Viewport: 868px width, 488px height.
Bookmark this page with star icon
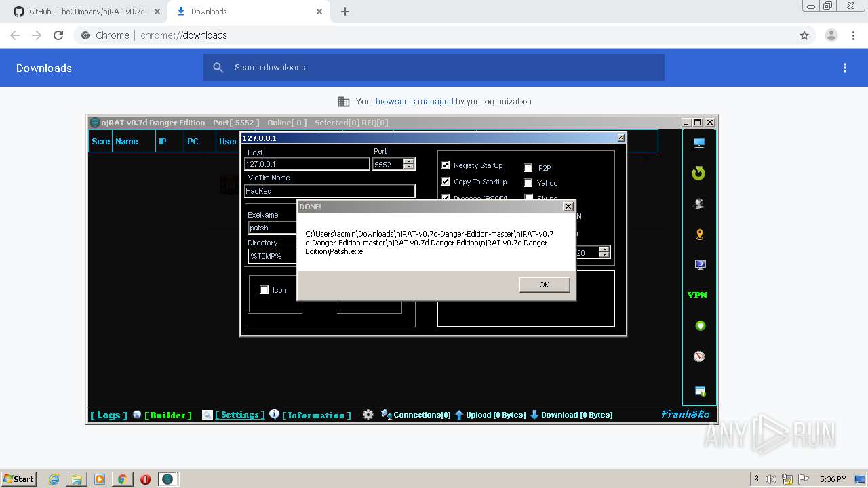[804, 35]
